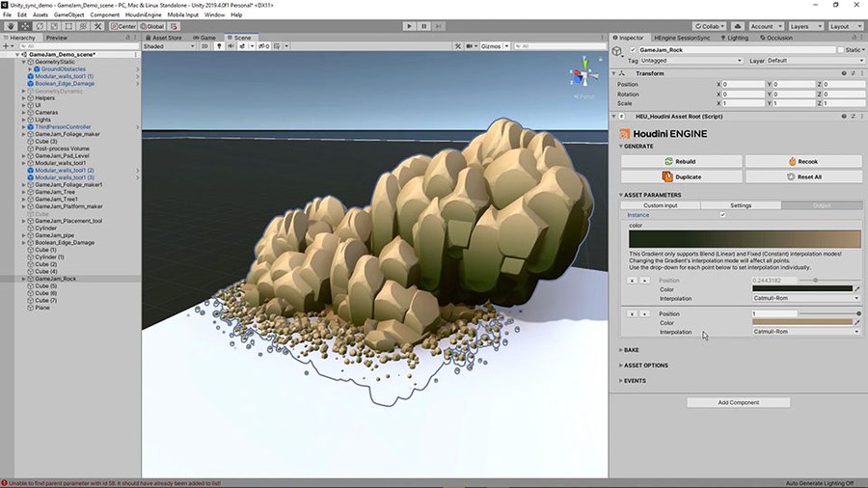Click the dark Color swatch of first point
Screen dimensions: 868x488
[802, 288]
